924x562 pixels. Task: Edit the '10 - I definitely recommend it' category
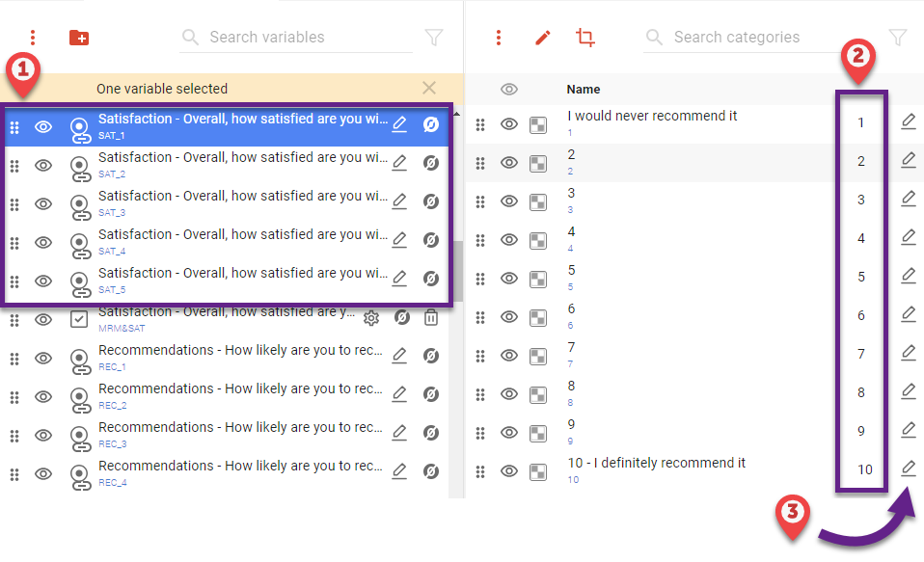[x=908, y=468]
